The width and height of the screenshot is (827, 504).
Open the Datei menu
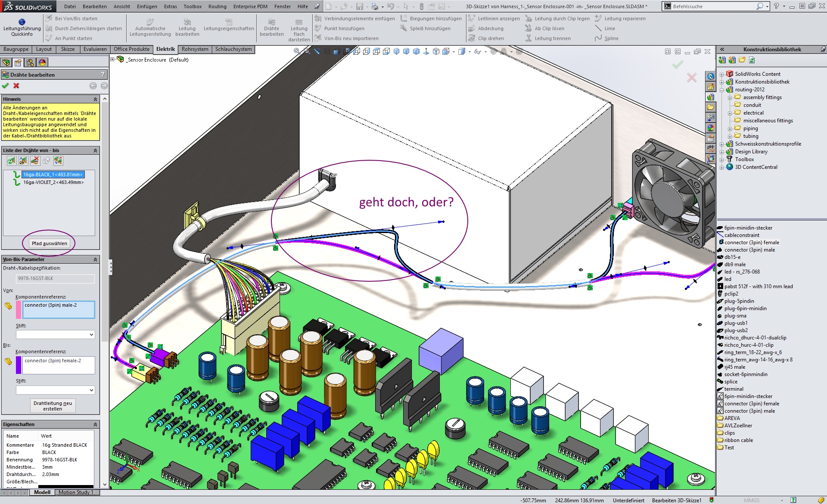[70, 6]
